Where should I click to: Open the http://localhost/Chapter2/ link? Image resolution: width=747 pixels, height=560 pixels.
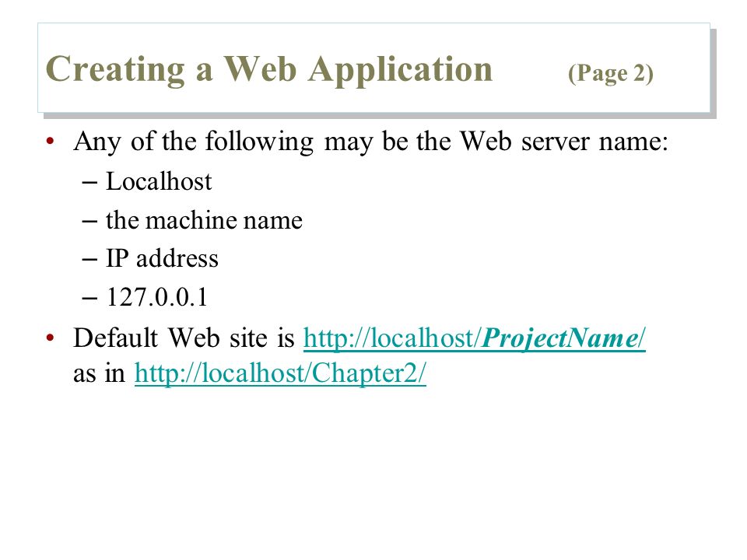click(281, 373)
